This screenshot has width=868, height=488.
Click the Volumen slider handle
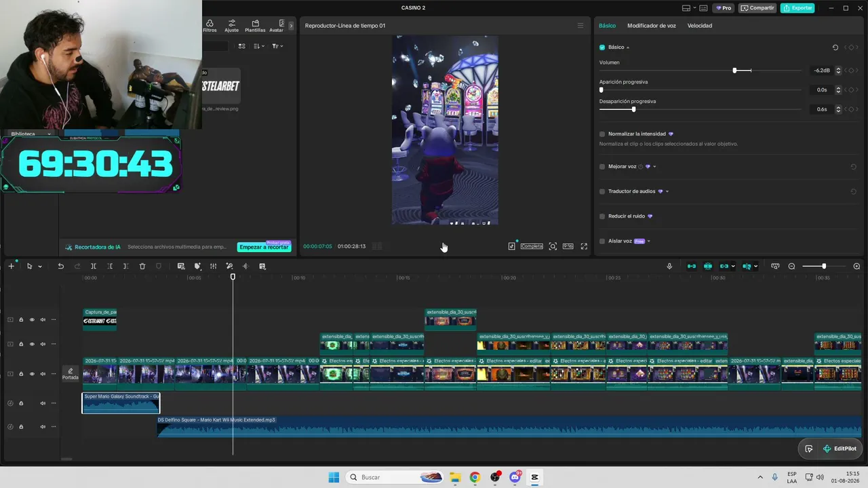[x=734, y=70]
